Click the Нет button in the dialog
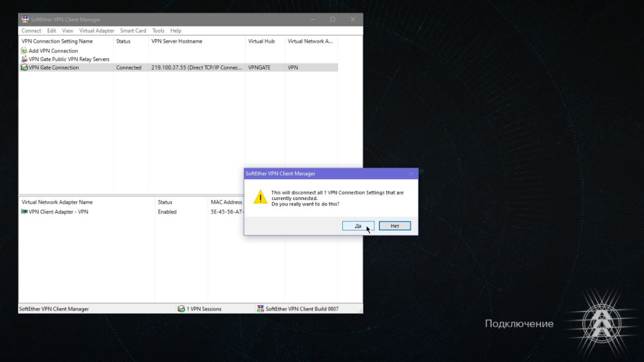This screenshot has height=362, width=644. 395,226
